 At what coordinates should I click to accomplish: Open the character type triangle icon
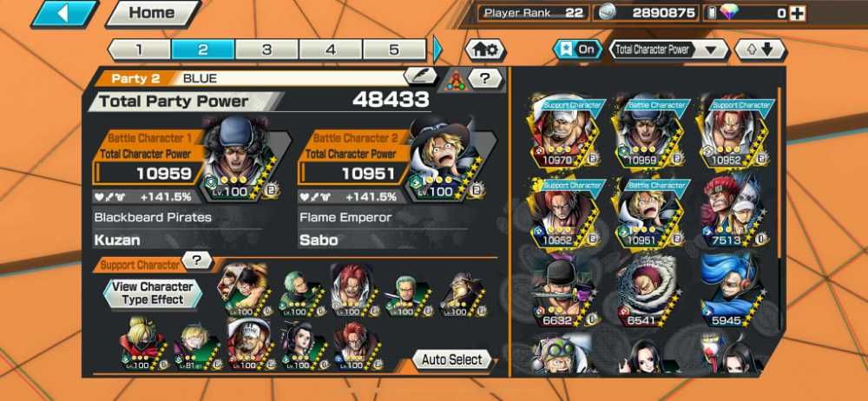pyautogui.click(x=456, y=80)
